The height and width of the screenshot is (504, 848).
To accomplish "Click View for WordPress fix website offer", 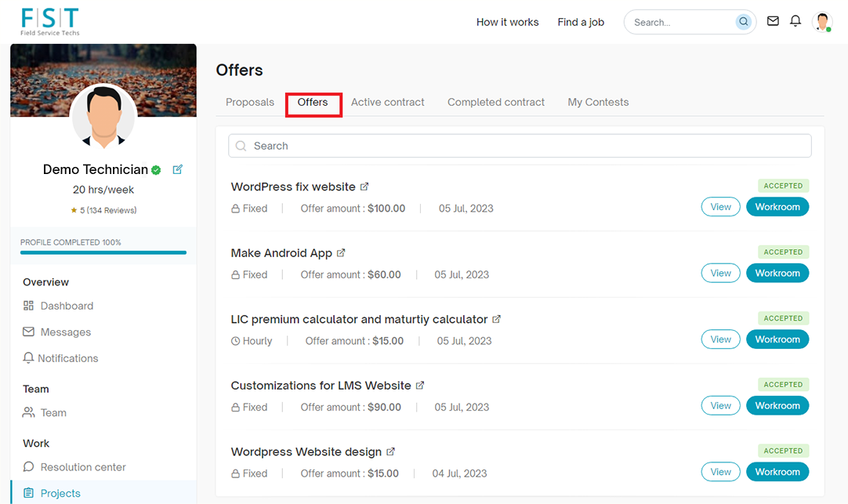I will click(x=720, y=207).
